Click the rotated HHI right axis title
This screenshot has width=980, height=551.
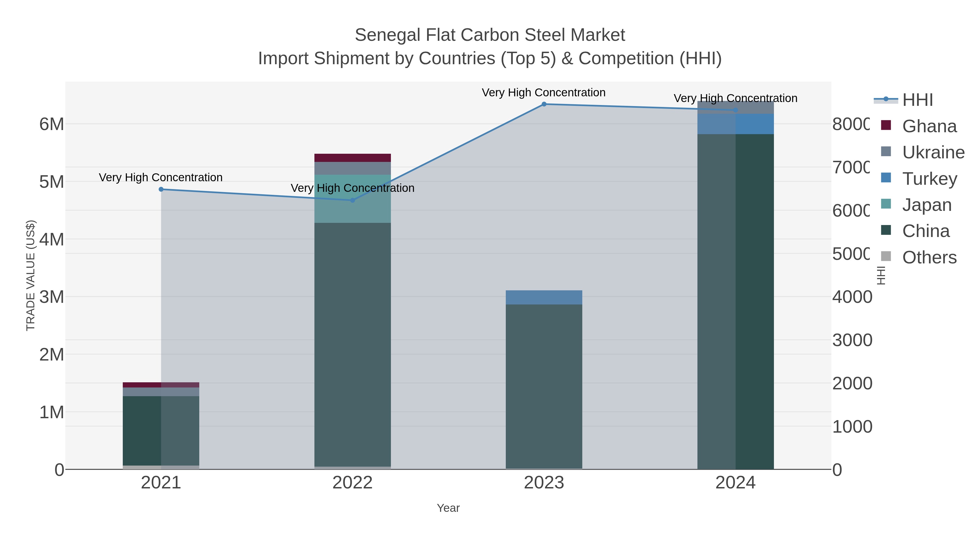click(881, 275)
